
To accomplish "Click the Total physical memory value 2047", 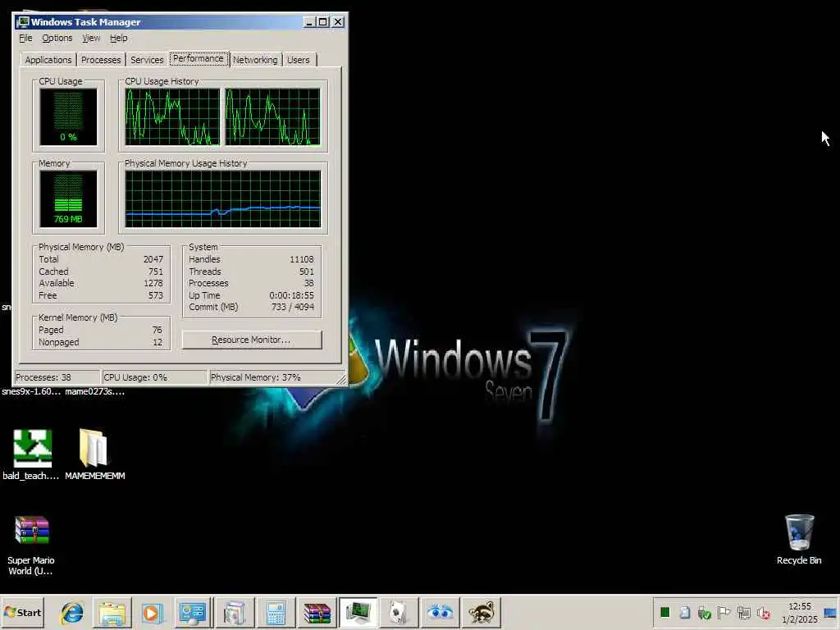I will [x=153, y=259].
